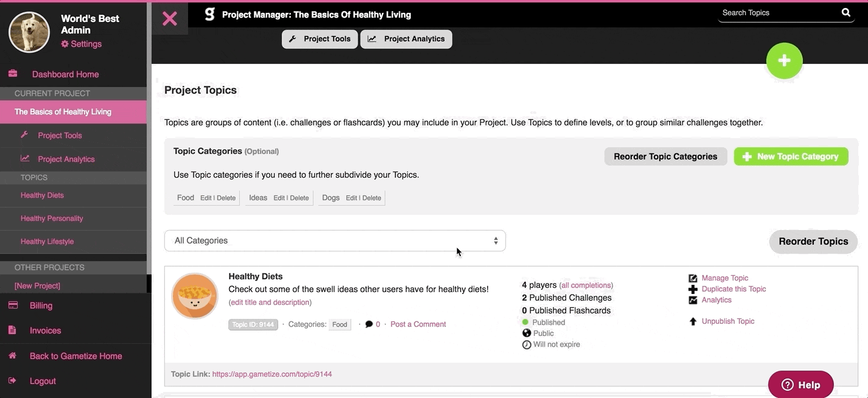
Task: Close the project manager with the X icon
Action: coord(170,18)
